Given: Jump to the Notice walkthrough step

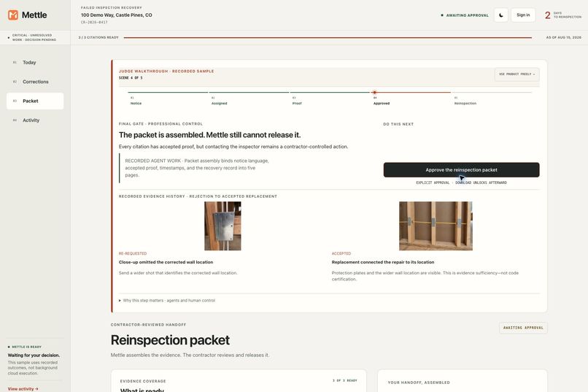Looking at the screenshot, I should click(136, 101).
